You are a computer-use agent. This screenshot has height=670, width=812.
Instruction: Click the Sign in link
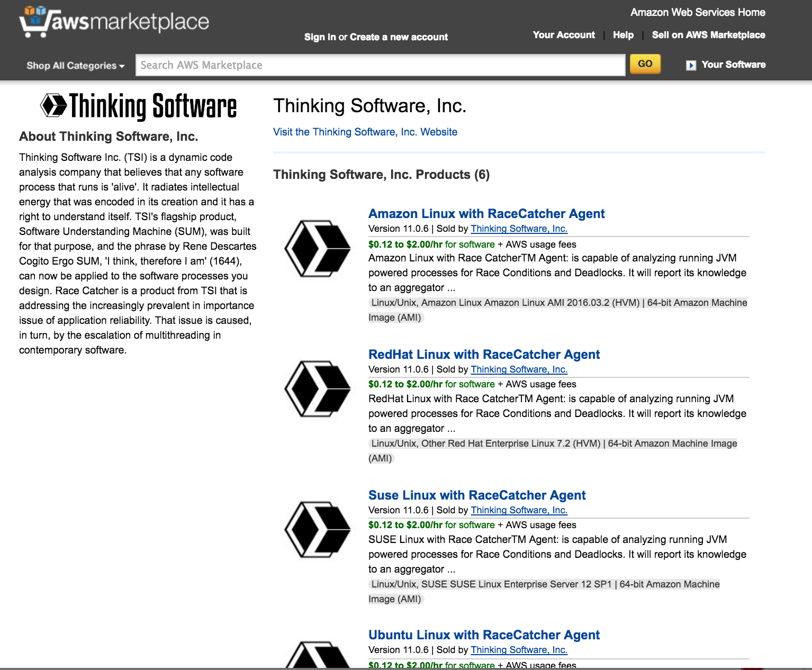pos(320,37)
